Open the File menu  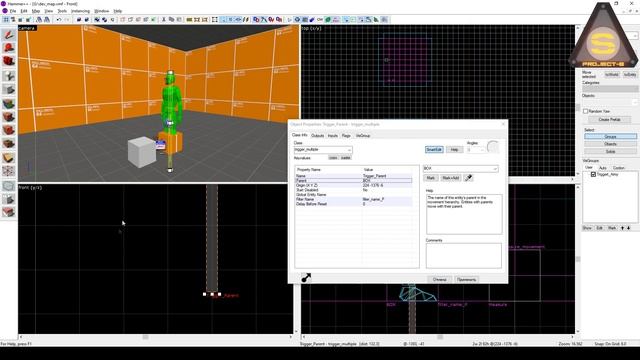pyautogui.click(x=13, y=11)
